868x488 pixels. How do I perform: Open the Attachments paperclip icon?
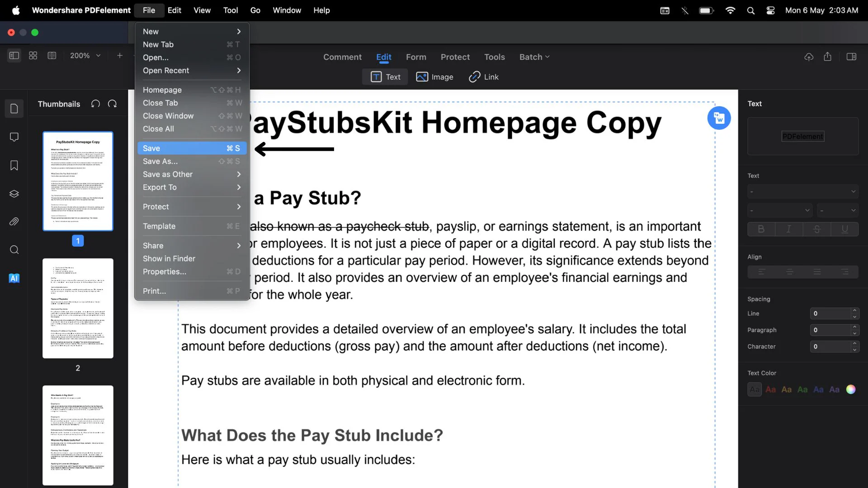[14, 222]
